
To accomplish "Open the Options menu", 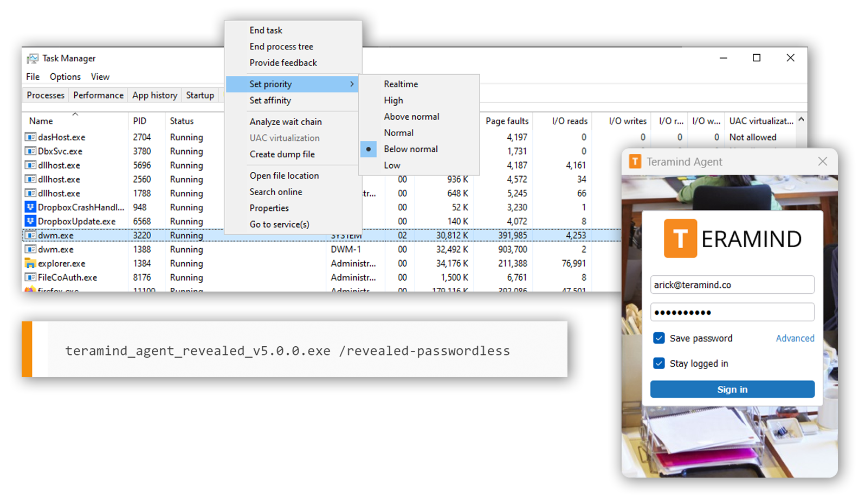I will [x=65, y=77].
